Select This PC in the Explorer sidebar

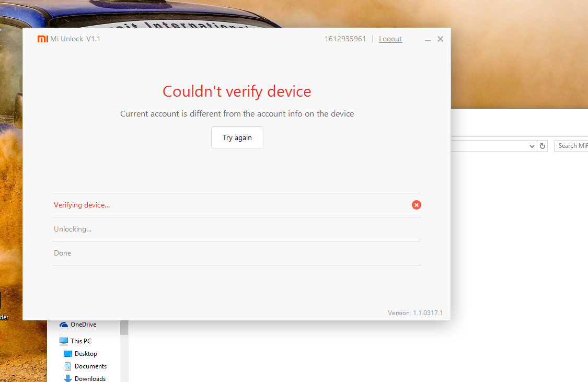tap(75, 341)
